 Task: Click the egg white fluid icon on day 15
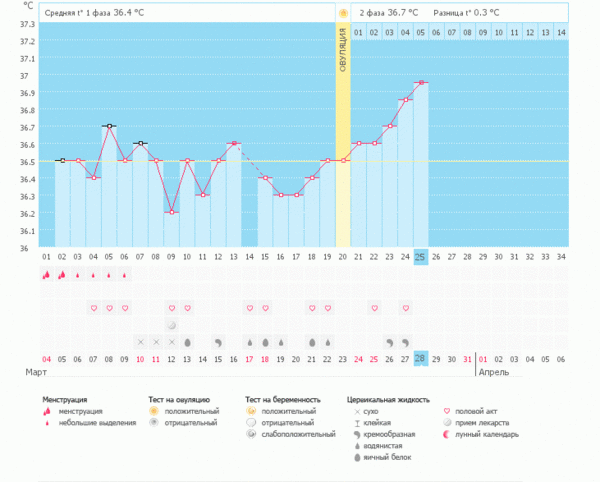(x=265, y=342)
